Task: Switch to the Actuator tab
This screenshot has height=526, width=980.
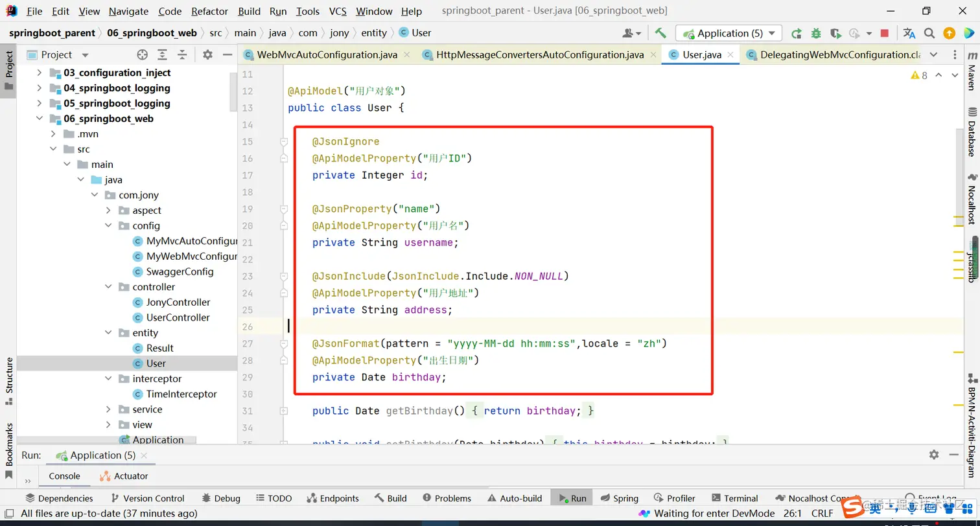Action: click(124, 476)
